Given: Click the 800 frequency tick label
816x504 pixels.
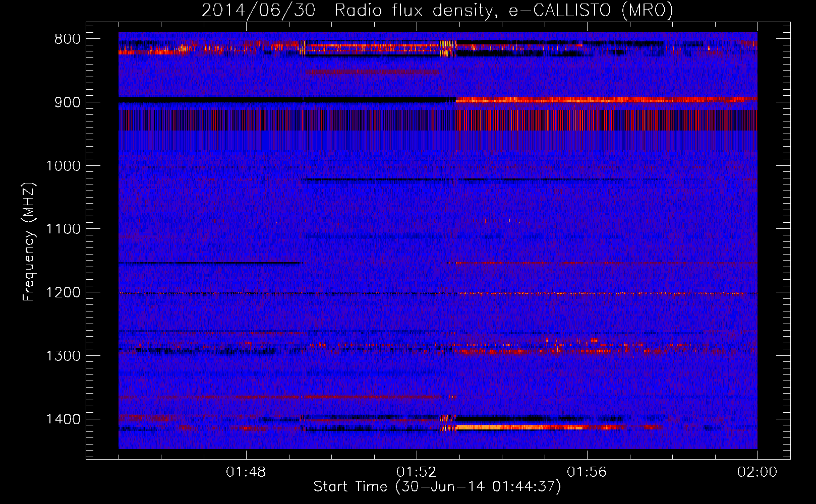Looking at the screenshot, I should coord(67,39).
